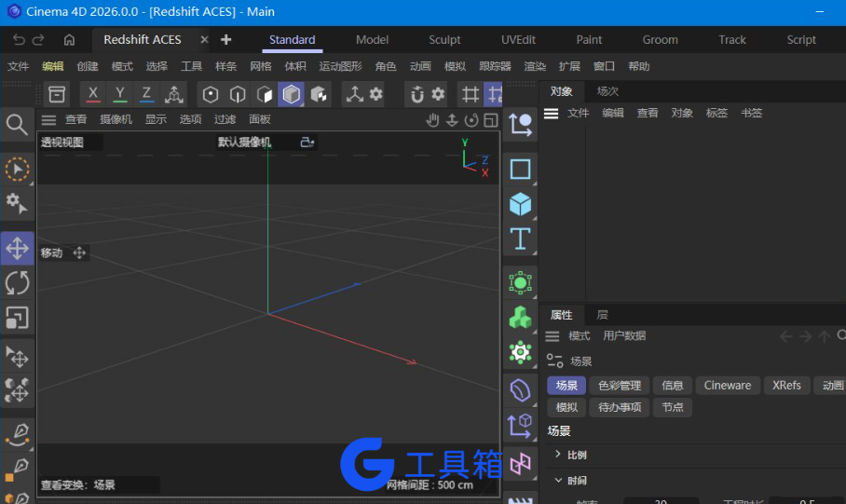Open Object Manager hamburger menu
This screenshot has width=846, height=504.
551,114
